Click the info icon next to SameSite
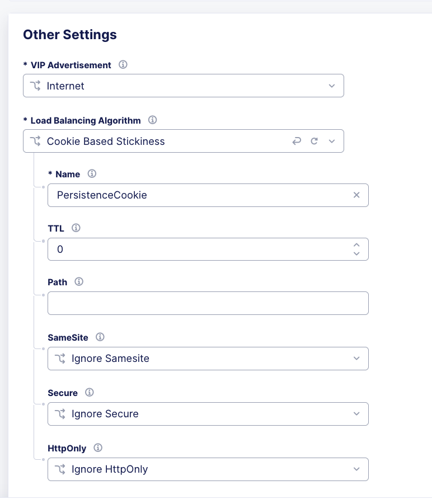The width and height of the screenshot is (432, 504). click(100, 337)
